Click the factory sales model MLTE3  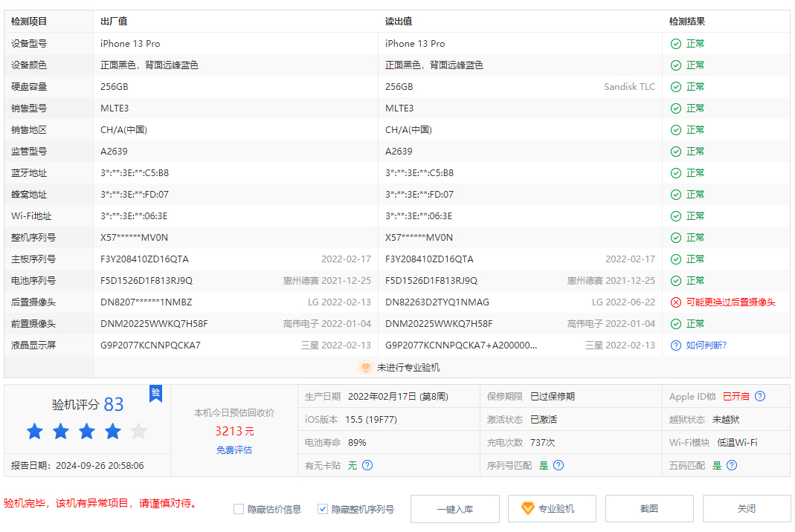[115, 108]
